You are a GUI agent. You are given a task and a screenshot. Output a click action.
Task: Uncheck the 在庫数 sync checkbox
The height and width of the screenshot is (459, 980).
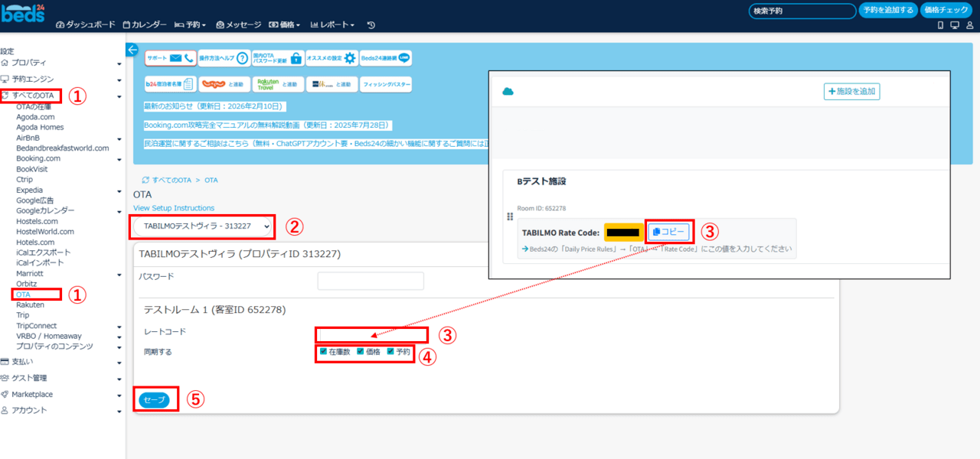pos(323,352)
